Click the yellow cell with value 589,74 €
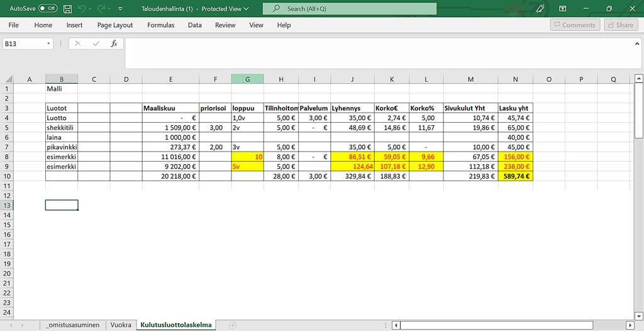644x331 pixels. click(x=516, y=176)
